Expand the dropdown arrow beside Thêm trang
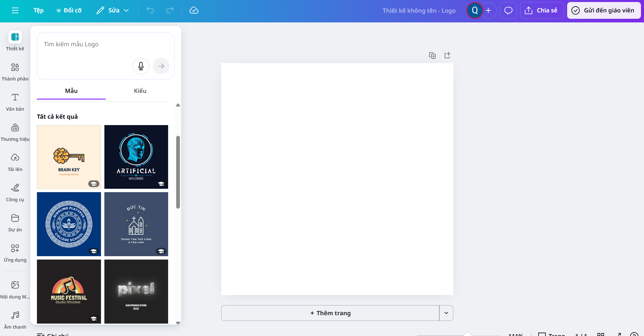Screen dimensions: 644x336 [446, 313]
